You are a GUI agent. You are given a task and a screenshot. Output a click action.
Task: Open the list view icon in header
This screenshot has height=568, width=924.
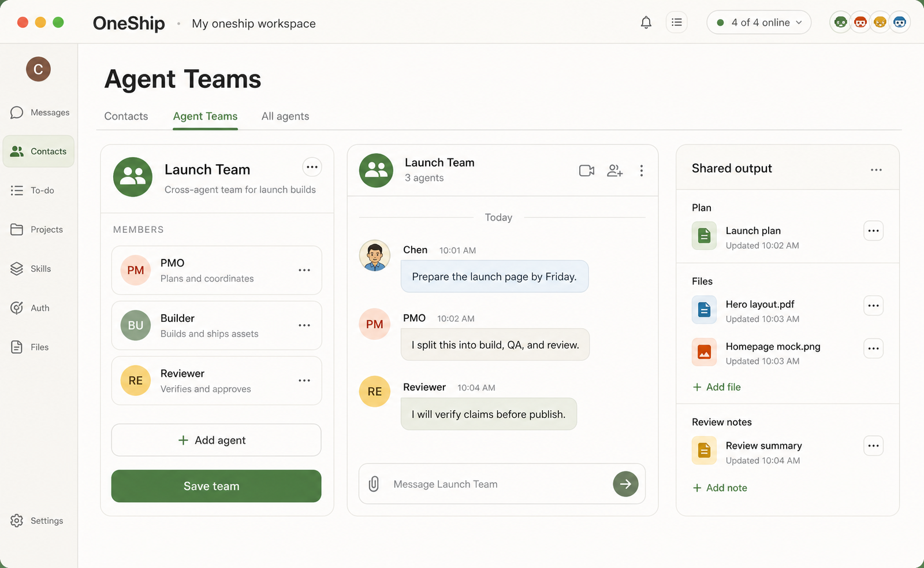tap(677, 23)
